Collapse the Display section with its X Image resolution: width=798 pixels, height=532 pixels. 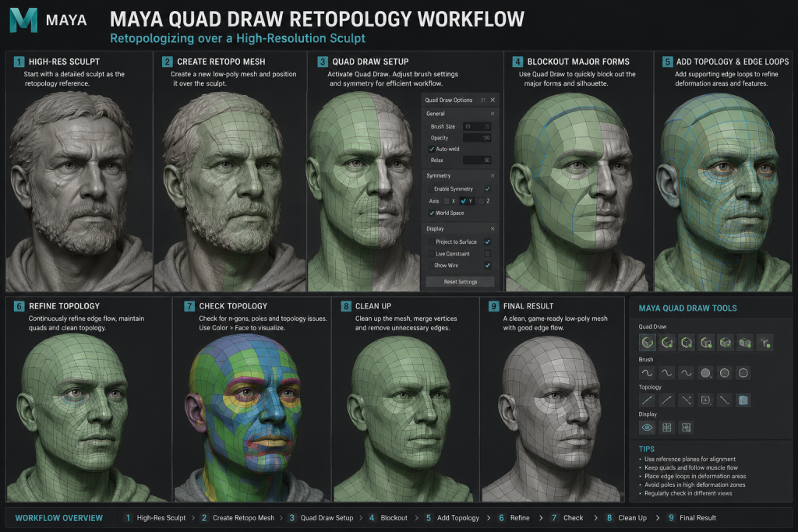coord(493,228)
